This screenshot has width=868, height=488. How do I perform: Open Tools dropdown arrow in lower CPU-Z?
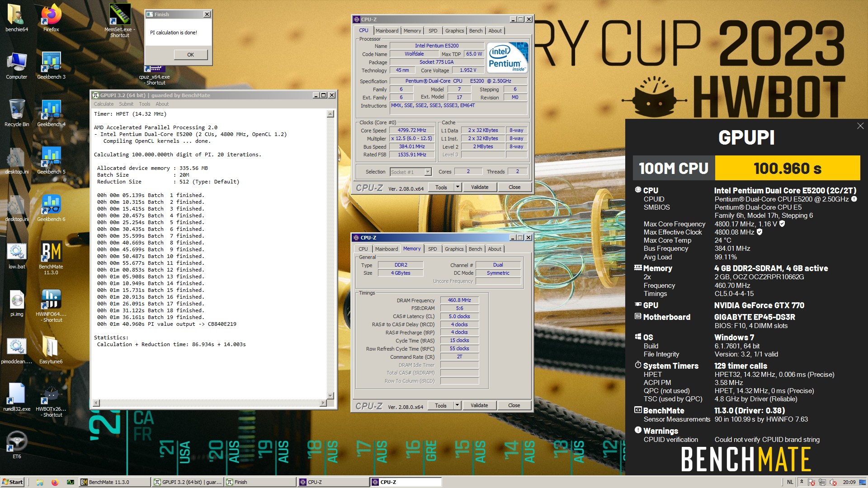coord(457,405)
